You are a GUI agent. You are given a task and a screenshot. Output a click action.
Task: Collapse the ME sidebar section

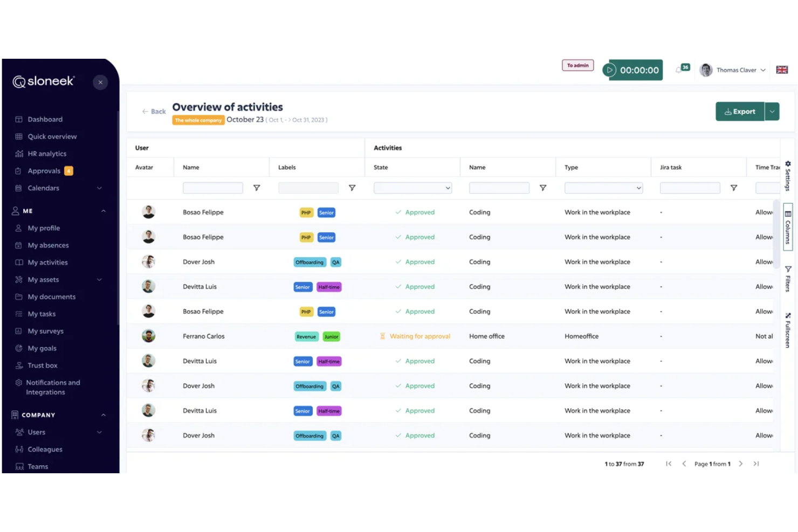[103, 211]
